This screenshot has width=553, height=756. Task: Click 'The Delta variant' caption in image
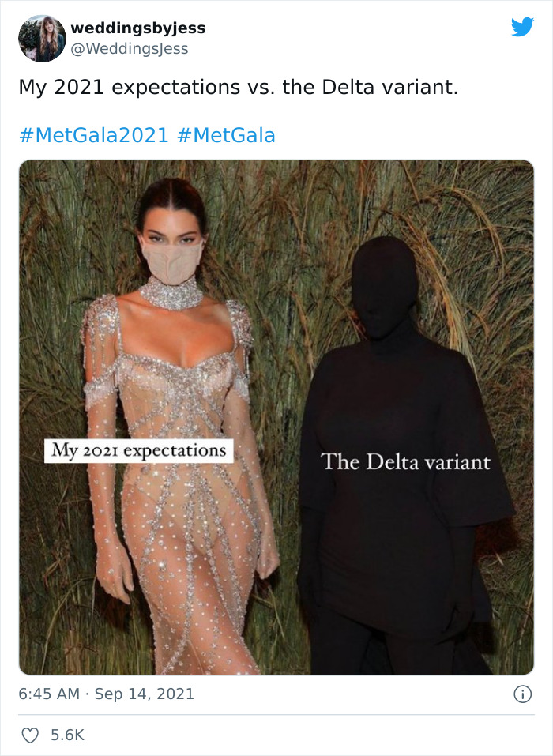pyautogui.click(x=405, y=462)
